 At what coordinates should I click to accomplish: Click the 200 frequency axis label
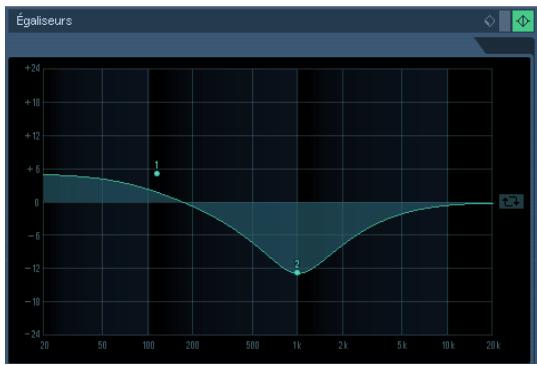[192, 345]
